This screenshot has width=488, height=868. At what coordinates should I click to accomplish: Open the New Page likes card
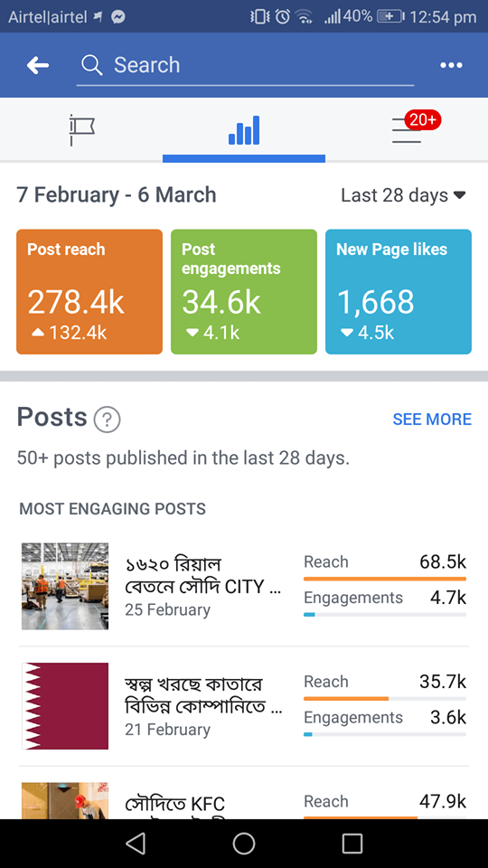click(x=399, y=292)
